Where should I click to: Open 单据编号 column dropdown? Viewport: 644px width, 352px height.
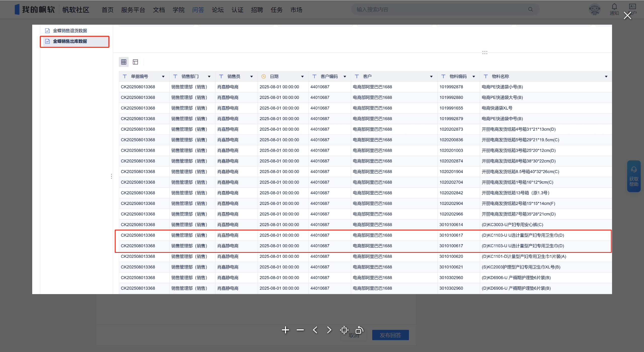[163, 77]
